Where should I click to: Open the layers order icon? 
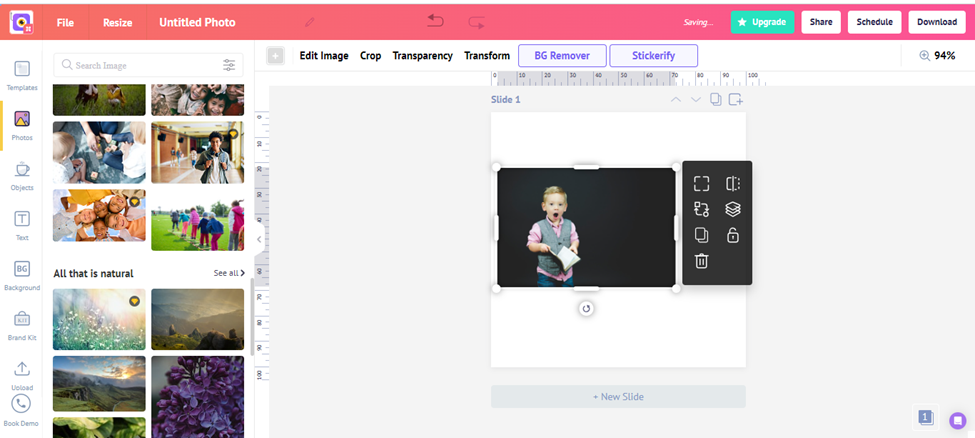pyautogui.click(x=733, y=210)
